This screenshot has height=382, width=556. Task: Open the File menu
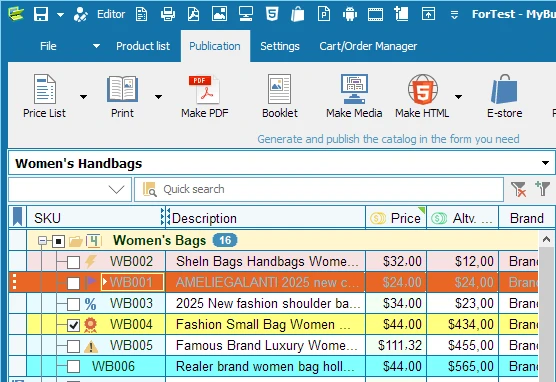click(48, 46)
